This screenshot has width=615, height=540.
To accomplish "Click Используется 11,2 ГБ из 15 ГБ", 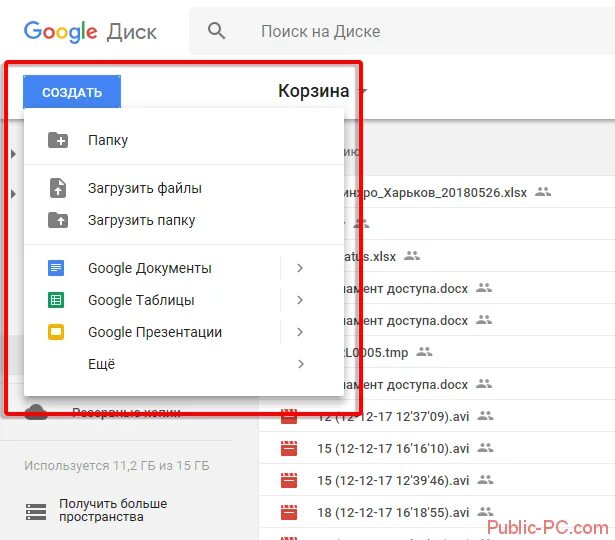I will pos(117,465).
